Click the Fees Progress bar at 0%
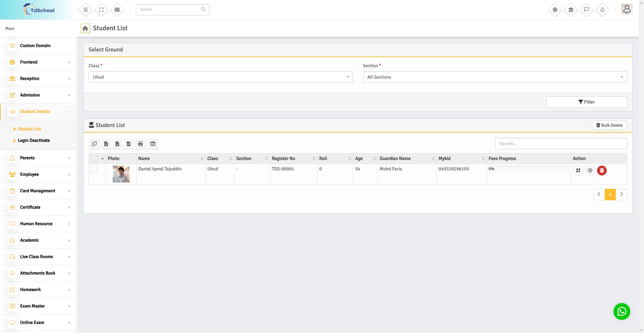This screenshot has height=333, width=644. pos(528,169)
